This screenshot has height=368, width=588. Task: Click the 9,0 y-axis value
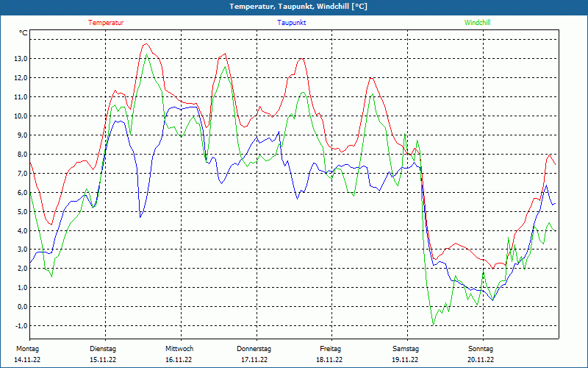tap(22, 135)
